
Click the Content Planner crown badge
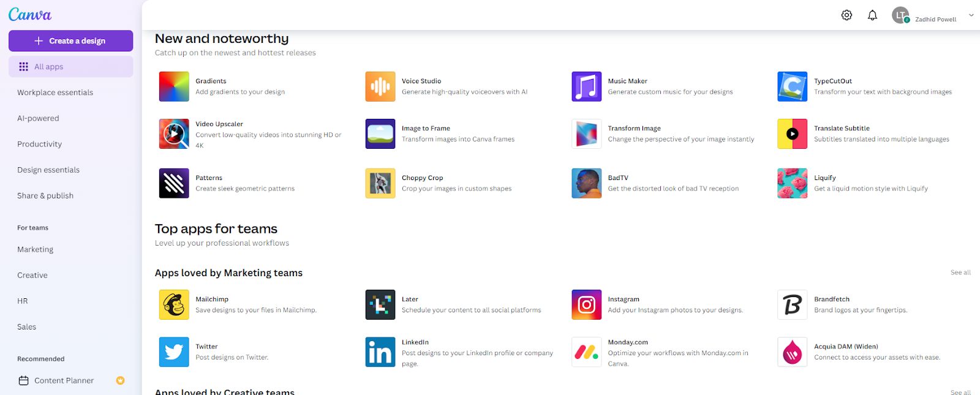click(x=121, y=380)
